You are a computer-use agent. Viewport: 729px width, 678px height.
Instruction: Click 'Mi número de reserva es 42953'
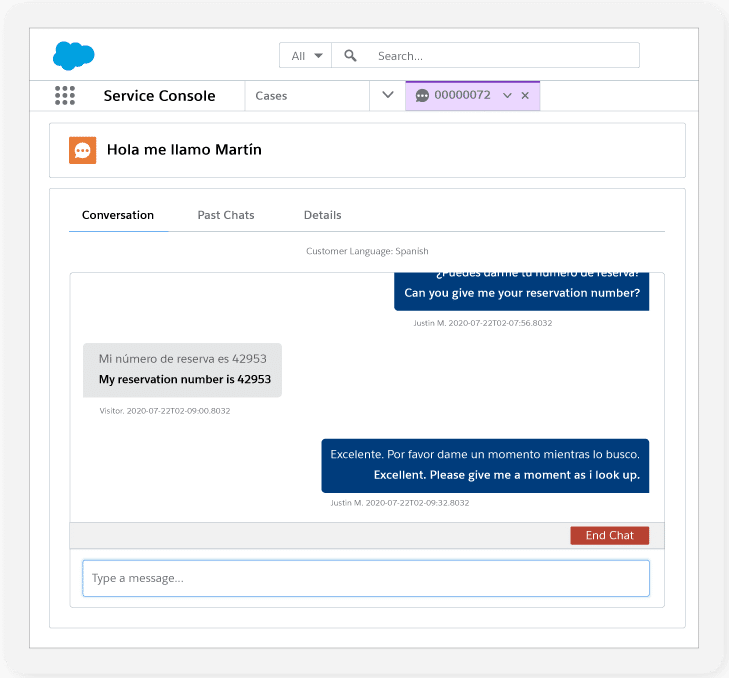[183, 359]
